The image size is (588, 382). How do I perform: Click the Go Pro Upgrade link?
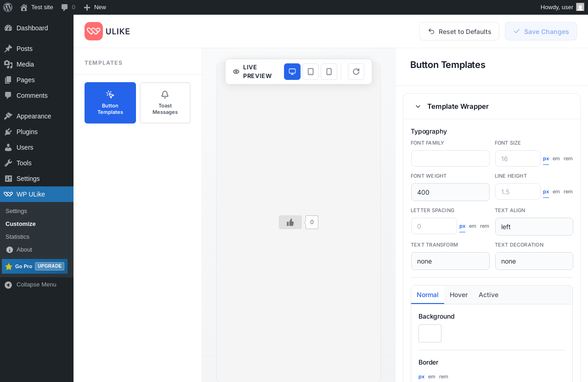35,266
